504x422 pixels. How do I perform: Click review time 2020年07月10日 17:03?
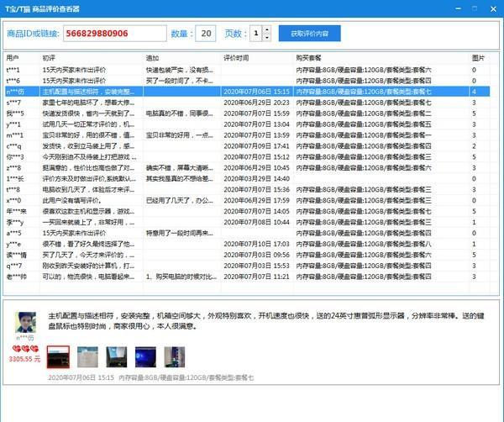[x=256, y=244]
